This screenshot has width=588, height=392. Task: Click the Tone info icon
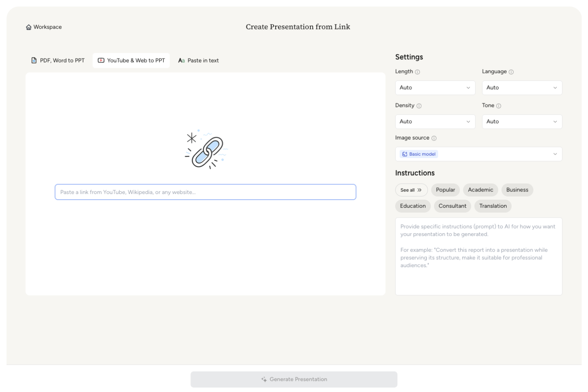point(499,106)
